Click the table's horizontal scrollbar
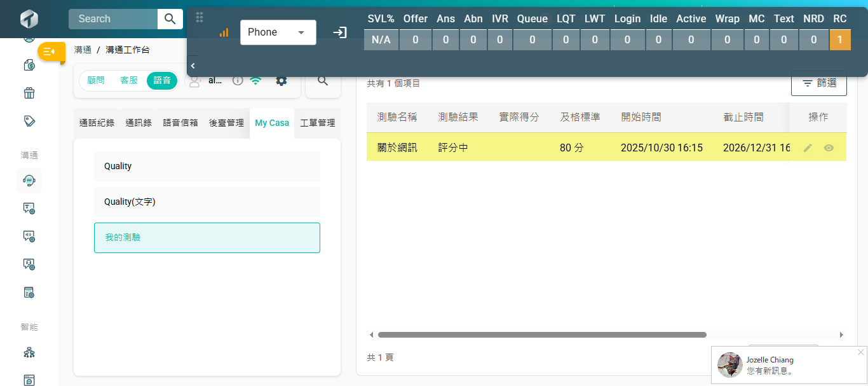The image size is (868, 386). tap(541, 334)
